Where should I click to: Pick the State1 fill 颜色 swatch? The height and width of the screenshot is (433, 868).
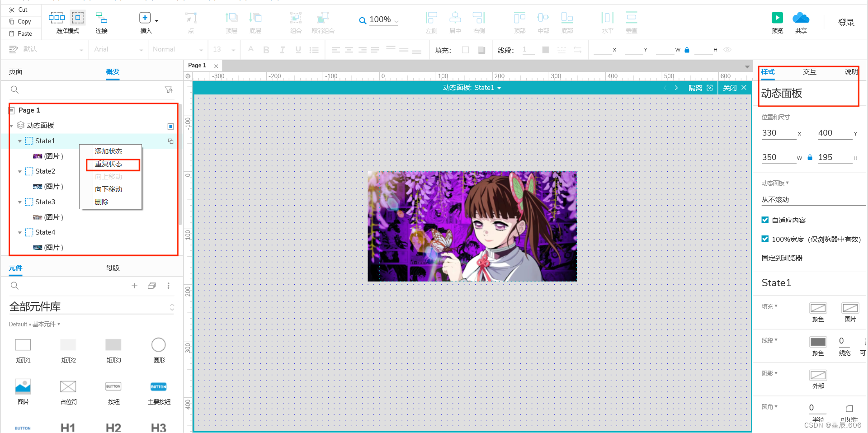point(818,308)
